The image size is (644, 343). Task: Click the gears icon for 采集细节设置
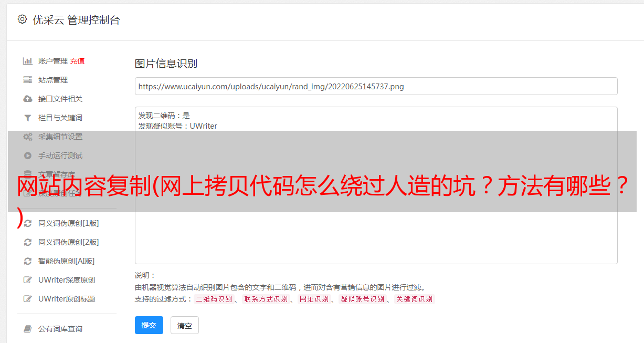(x=28, y=137)
